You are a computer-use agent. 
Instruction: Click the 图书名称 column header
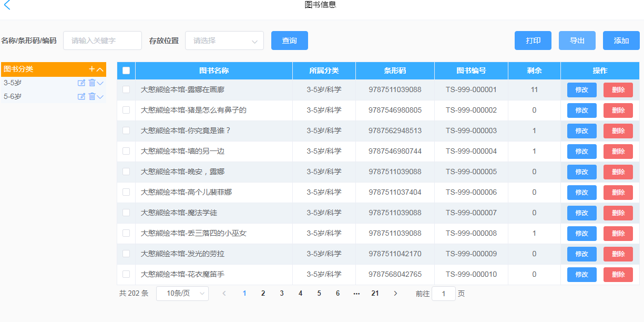pyautogui.click(x=214, y=71)
